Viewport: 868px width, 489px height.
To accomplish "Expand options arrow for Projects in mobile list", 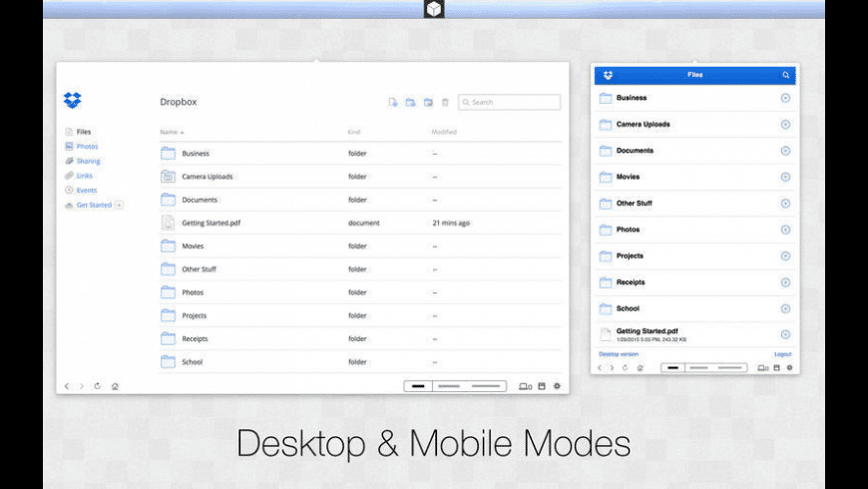I will click(785, 255).
